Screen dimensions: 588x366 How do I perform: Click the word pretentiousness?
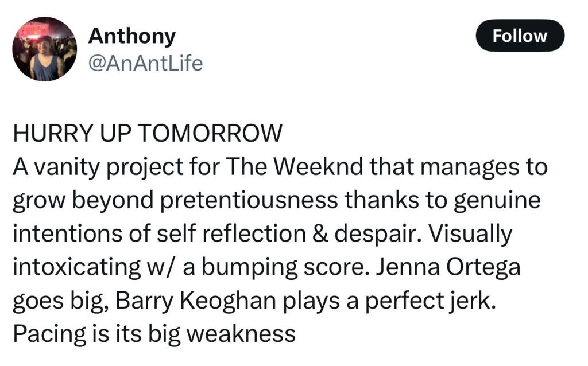click(x=249, y=200)
